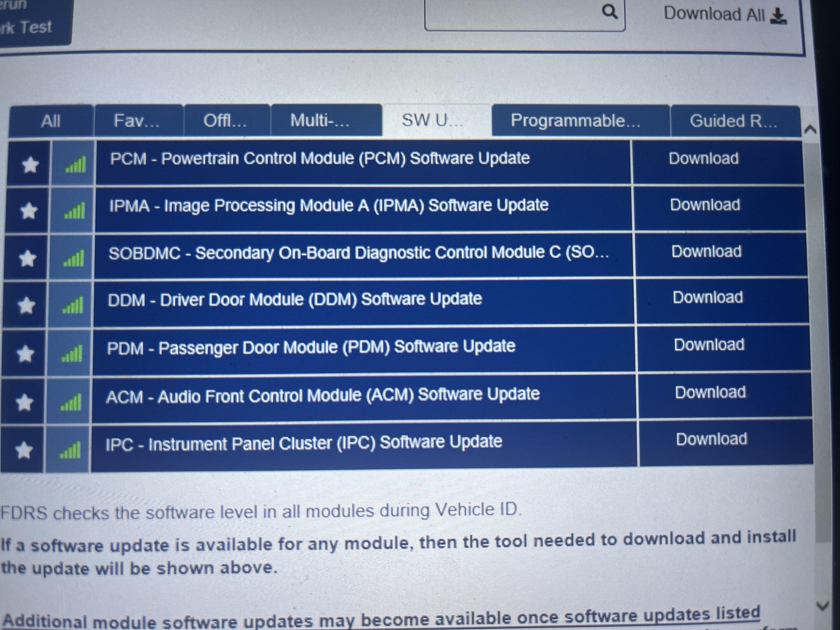Favorite the DDM Software Update star
Screen dimensions: 840x630
point(27,305)
